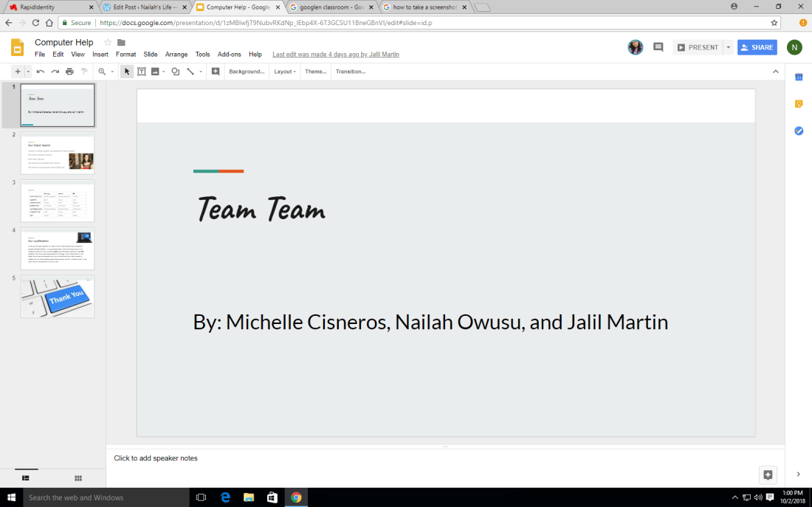Click the Undo arrow in the toolbar
Screen dimensions: 812x507
(x=41, y=72)
